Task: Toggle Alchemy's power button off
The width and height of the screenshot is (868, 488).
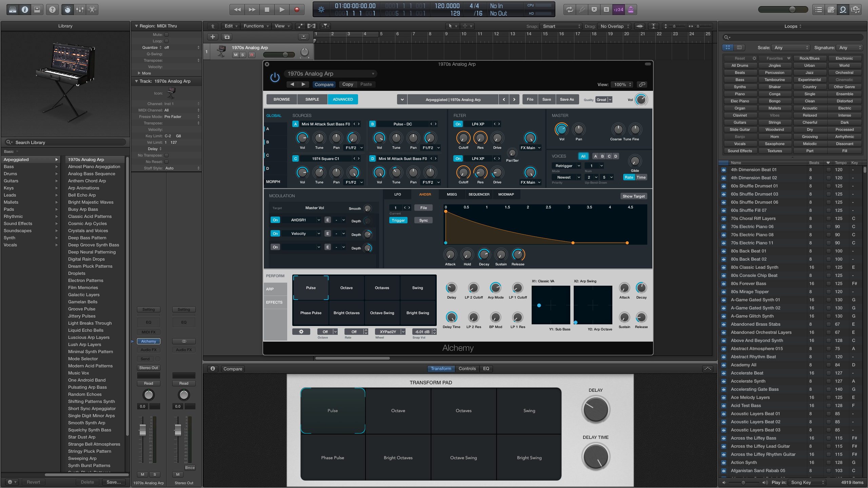Action: coord(275,77)
